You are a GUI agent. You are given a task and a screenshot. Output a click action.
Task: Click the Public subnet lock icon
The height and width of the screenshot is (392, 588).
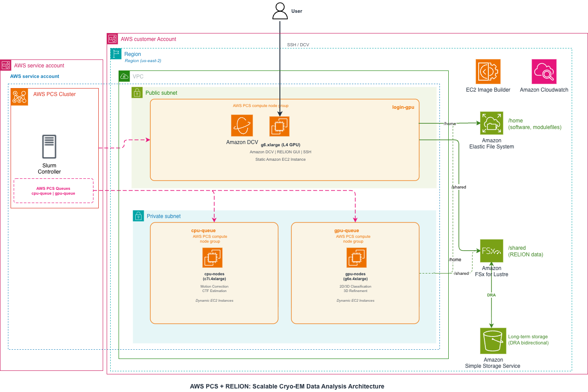coord(137,92)
